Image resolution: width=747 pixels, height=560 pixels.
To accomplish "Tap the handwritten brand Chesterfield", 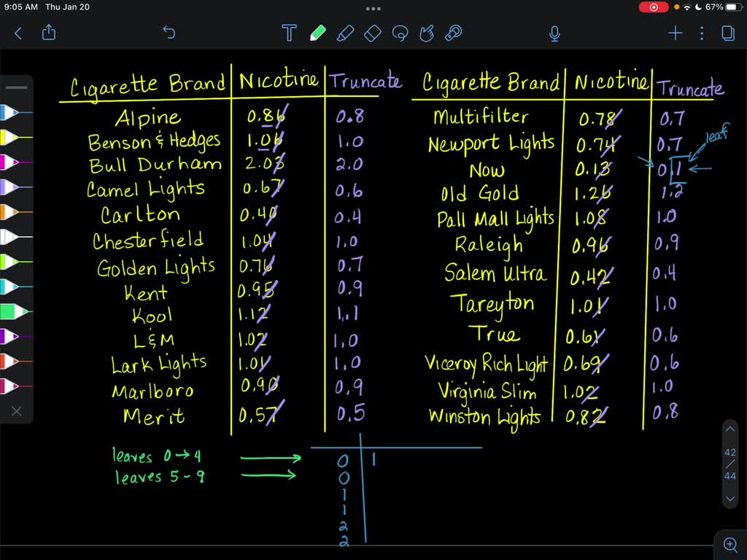I will coord(148,241).
